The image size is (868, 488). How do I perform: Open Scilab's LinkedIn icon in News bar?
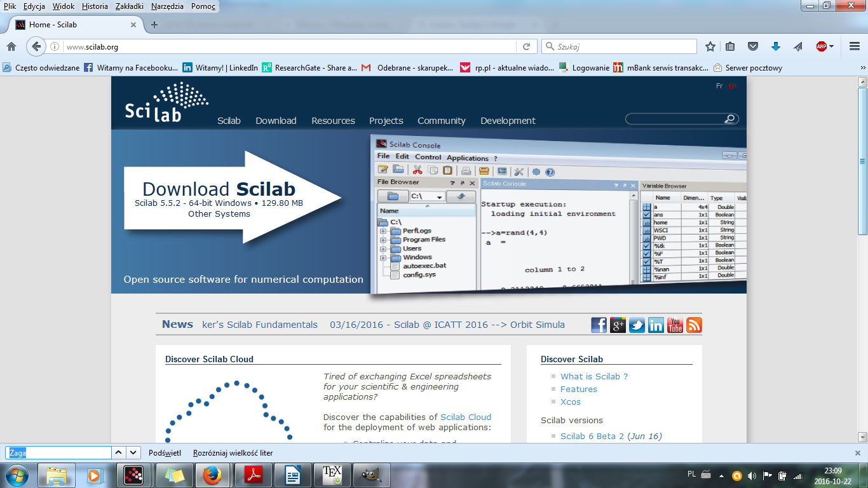point(656,325)
